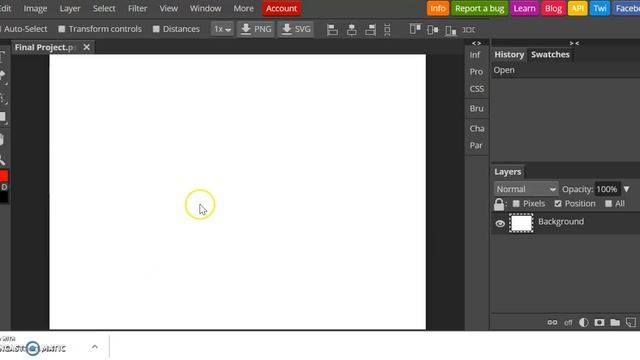Open the Inf side panel
Screen dimensions: 640x360
(x=475, y=55)
